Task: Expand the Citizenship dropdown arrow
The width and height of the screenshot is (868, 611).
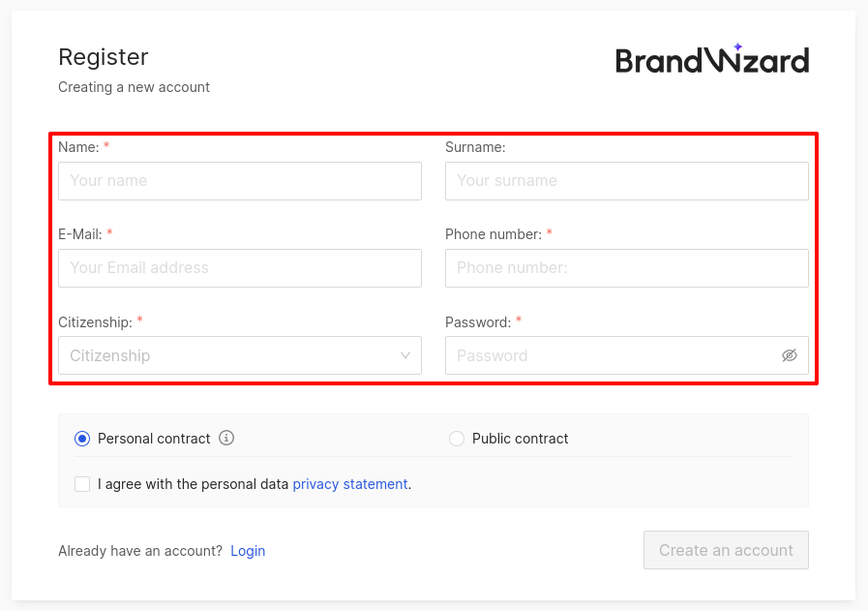Action: tap(405, 355)
